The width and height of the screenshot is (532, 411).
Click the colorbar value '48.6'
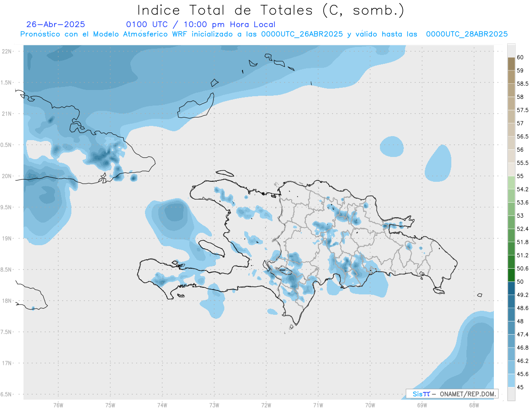(523, 308)
